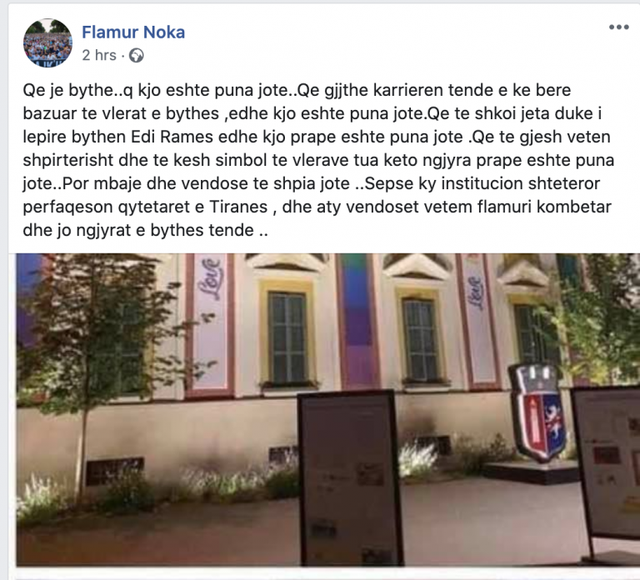This screenshot has width=640, height=580.
Task: Click the last text line, dhe jo ngjyrat
Action: [x=145, y=230]
